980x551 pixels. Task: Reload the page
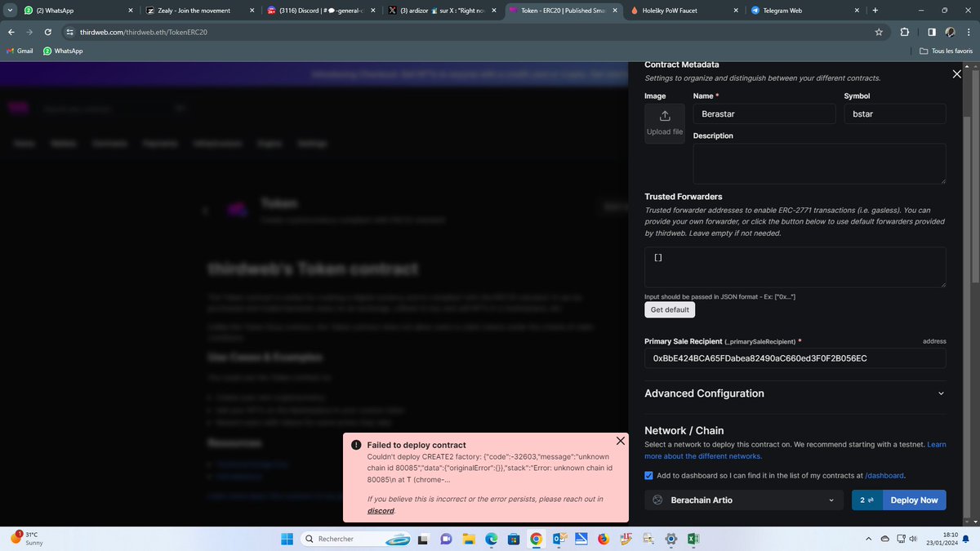click(x=49, y=32)
